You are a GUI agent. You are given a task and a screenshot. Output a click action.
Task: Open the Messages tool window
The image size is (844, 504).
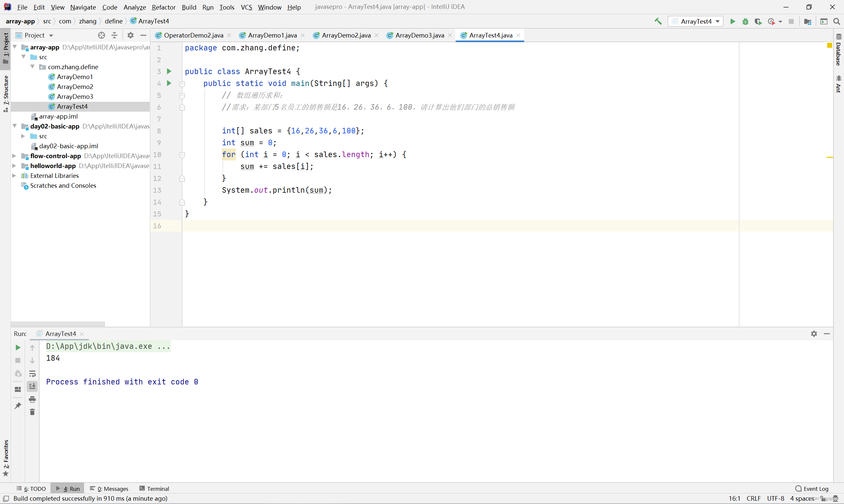[109, 489]
